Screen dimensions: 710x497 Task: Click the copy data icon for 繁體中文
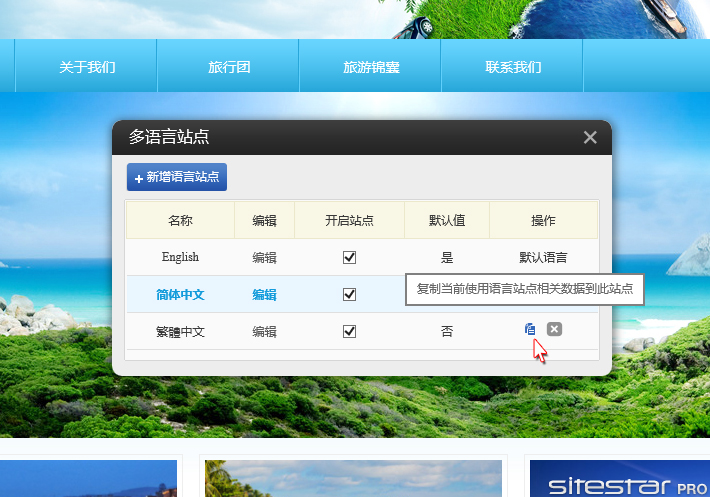point(530,329)
